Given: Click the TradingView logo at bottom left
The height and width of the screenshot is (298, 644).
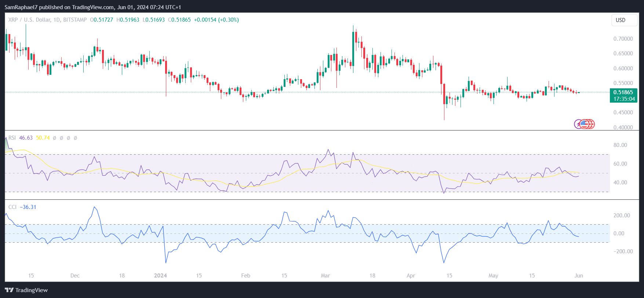Looking at the screenshot, I should pyautogui.click(x=26, y=290).
